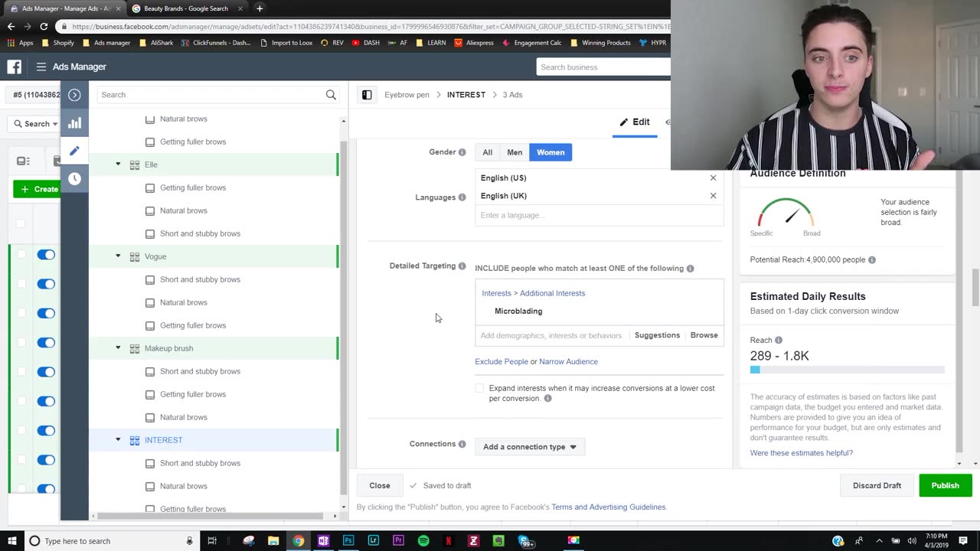
Task: Click the Narrow Audience link
Action: click(x=568, y=361)
